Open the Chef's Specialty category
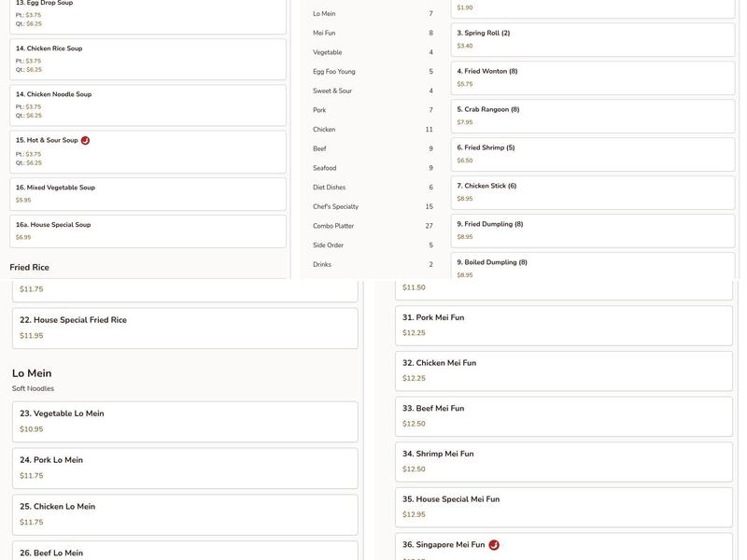This screenshot has height=560, width=747. tap(336, 207)
